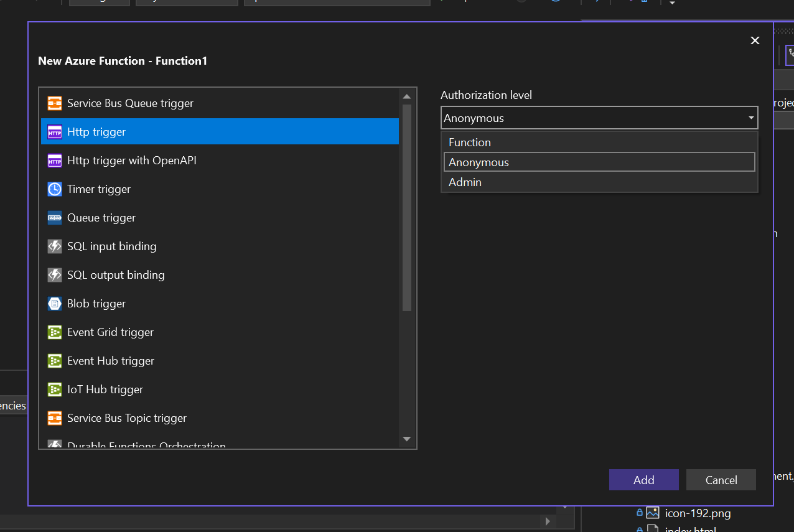Click the trigger list scrollbar down arrow
Image resolution: width=794 pixels, height=532 pixels.
point(407,439)
